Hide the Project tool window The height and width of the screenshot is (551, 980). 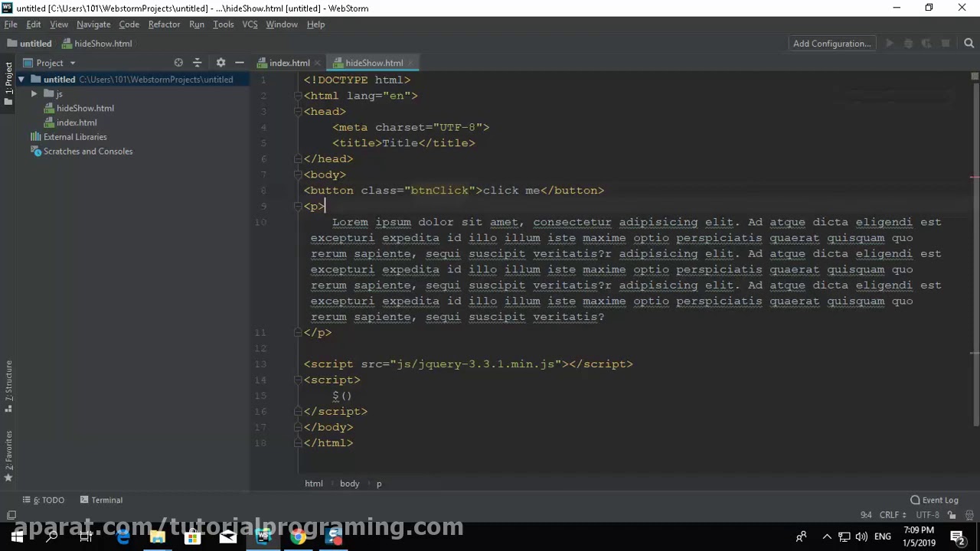tap(240, 63)
